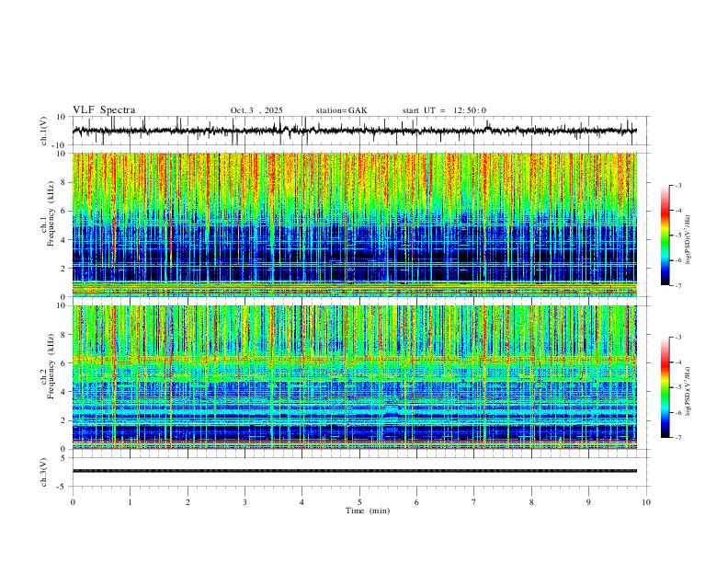Click time axis tick label "7"
728x563 pixels.
tap(474, 502)
